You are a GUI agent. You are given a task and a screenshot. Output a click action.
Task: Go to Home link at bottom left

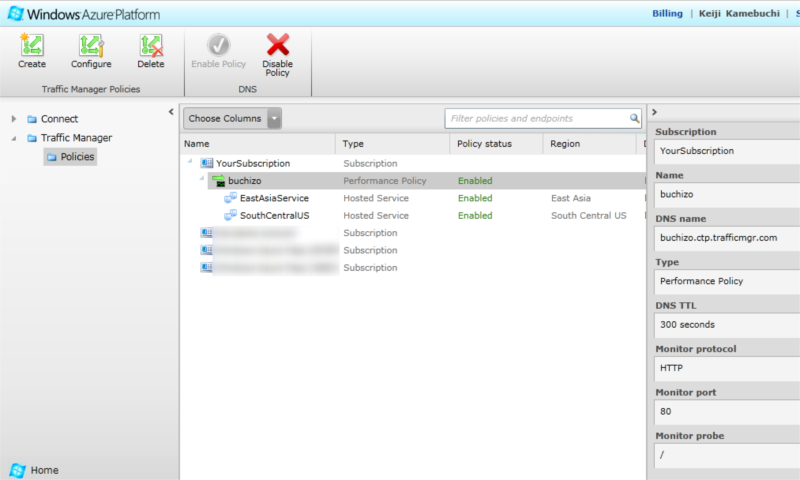(44, 470)
